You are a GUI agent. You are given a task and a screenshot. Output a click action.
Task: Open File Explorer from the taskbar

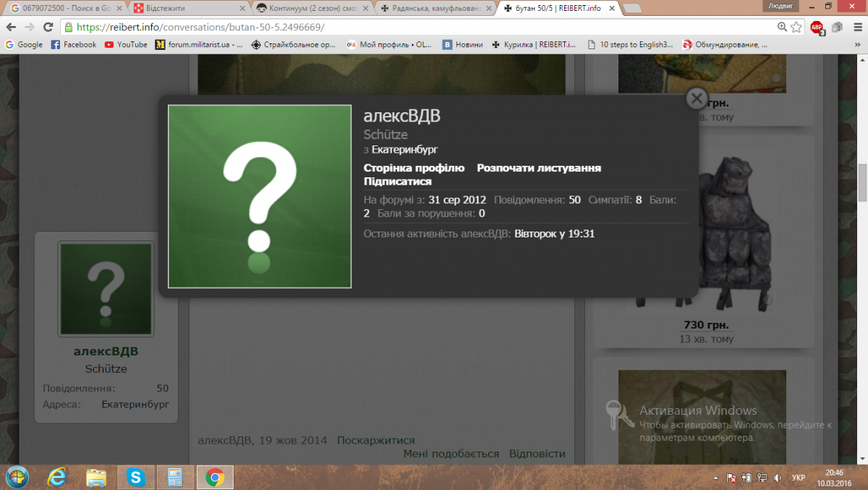[x=96, y=477]
